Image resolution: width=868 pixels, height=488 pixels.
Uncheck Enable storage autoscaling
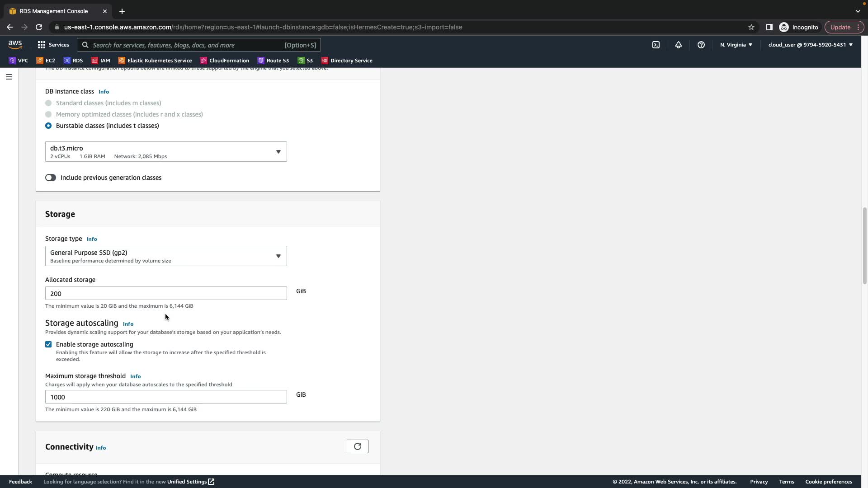48,344
